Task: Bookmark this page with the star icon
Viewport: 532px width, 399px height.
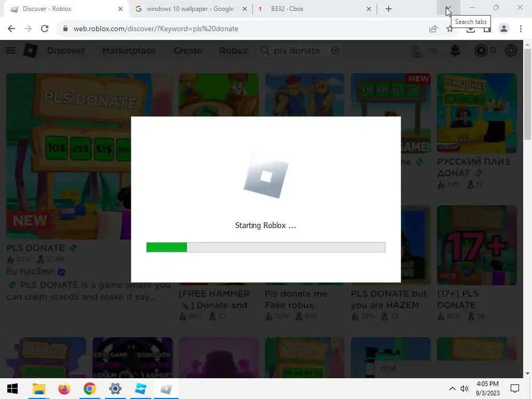Action: pyautogui.click(x=449, y=29)
